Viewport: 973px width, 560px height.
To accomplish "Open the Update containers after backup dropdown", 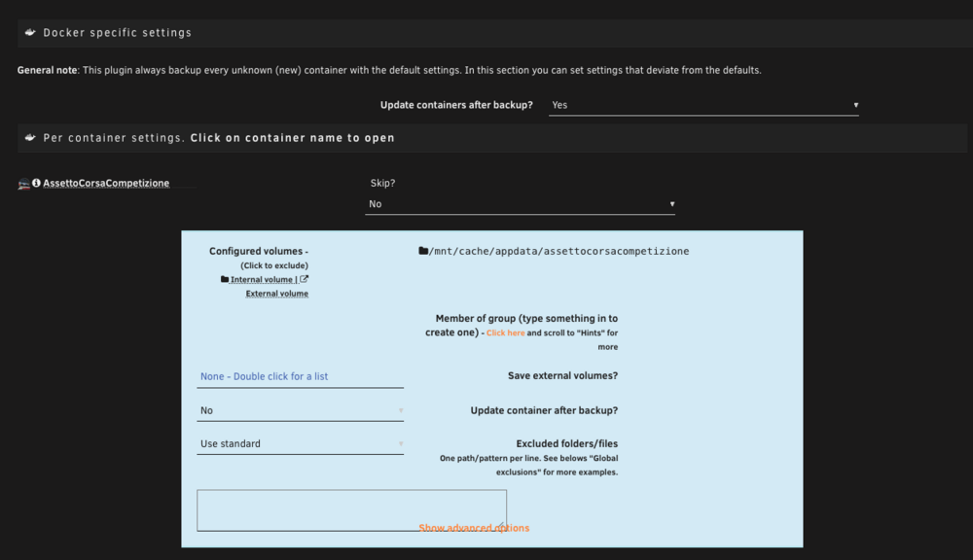I will click(703, 105).
